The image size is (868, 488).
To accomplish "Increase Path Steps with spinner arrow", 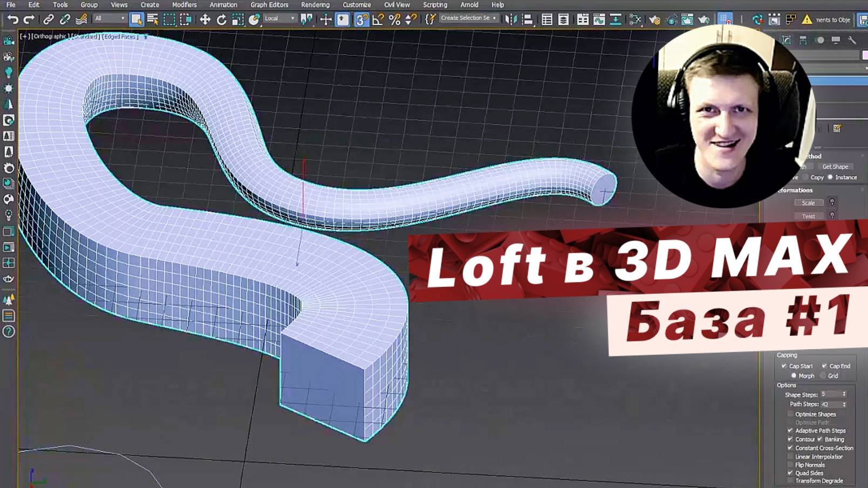I will pos(844,402).
